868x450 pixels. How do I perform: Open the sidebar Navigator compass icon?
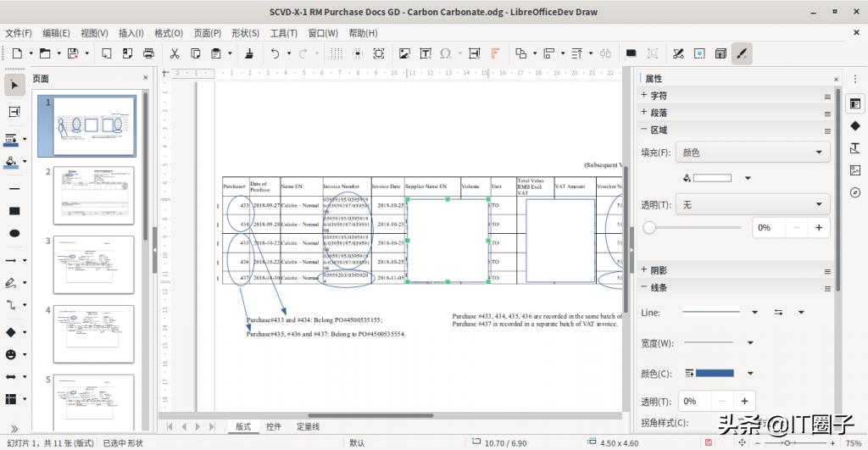coord(855,192)
